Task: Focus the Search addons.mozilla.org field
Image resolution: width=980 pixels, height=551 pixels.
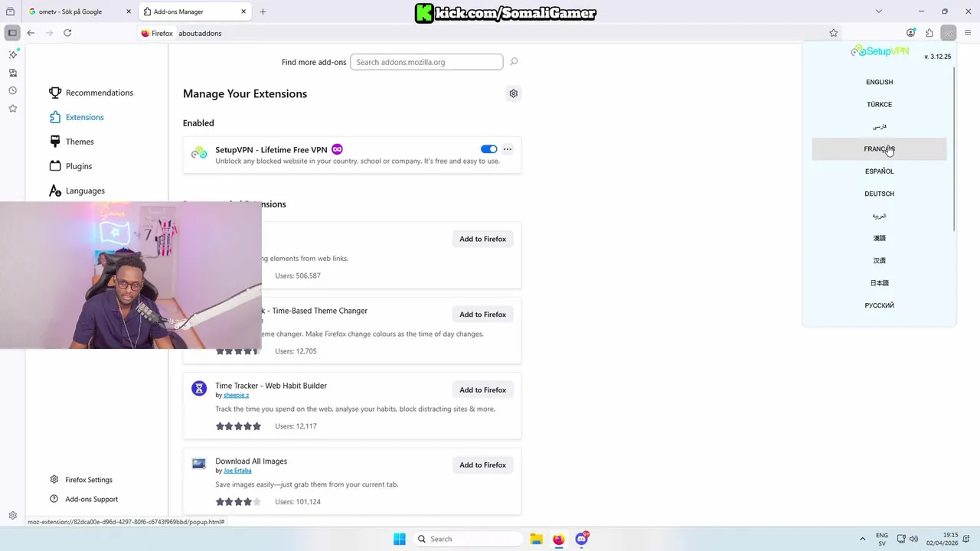Action: pos(426,62)
